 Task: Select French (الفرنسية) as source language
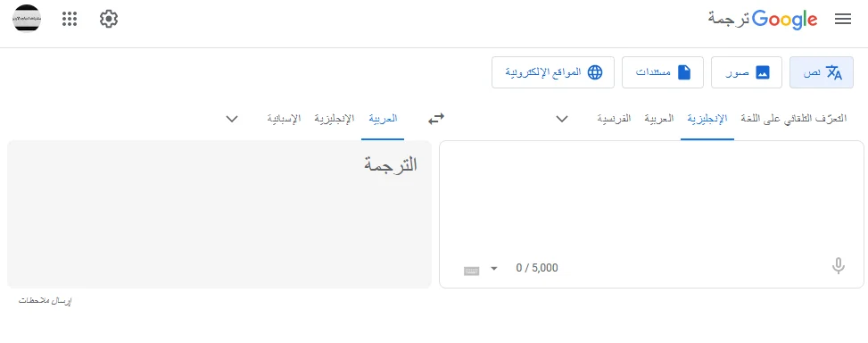tap(614, 119)
